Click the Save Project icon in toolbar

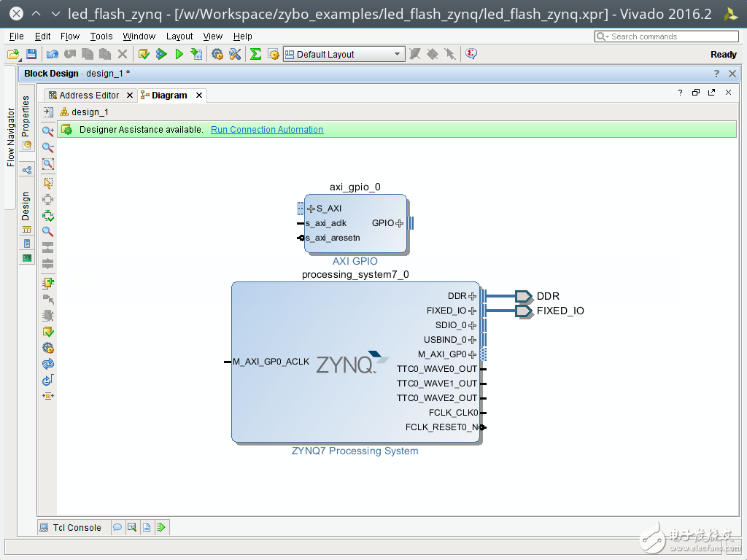pos(31,54)
